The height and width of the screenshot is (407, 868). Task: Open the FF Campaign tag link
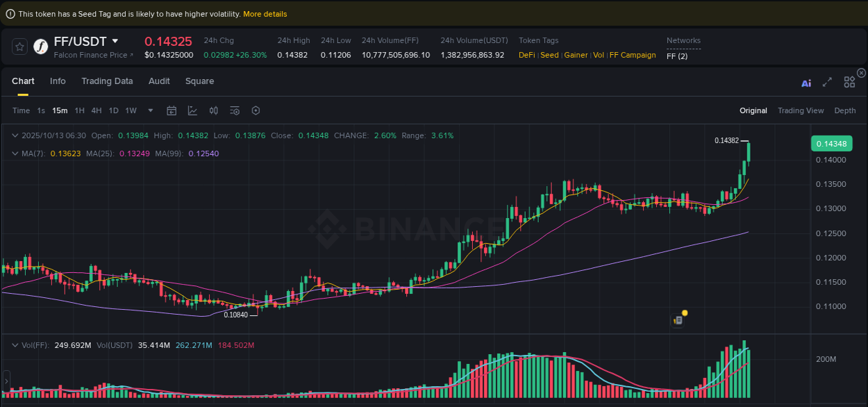(x=633, y=55)
